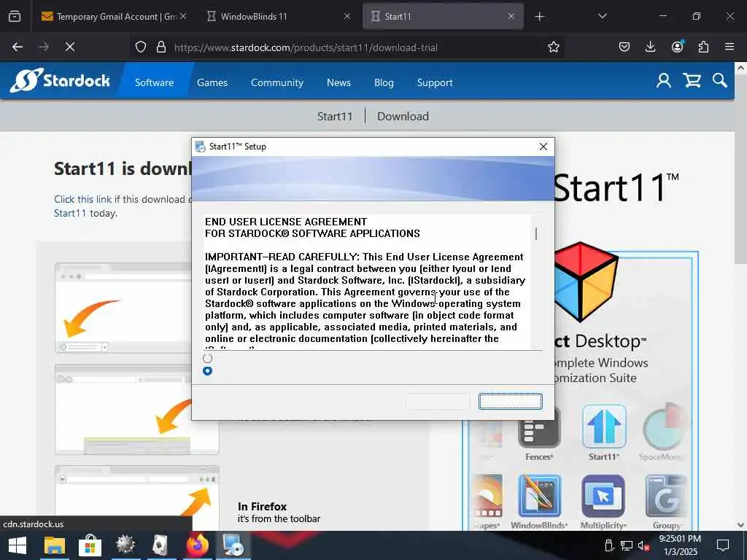Screen dimensions: 747x560
Task: Open the Firefox View icon at far left of the tab bar
Action: pos(15,16)
